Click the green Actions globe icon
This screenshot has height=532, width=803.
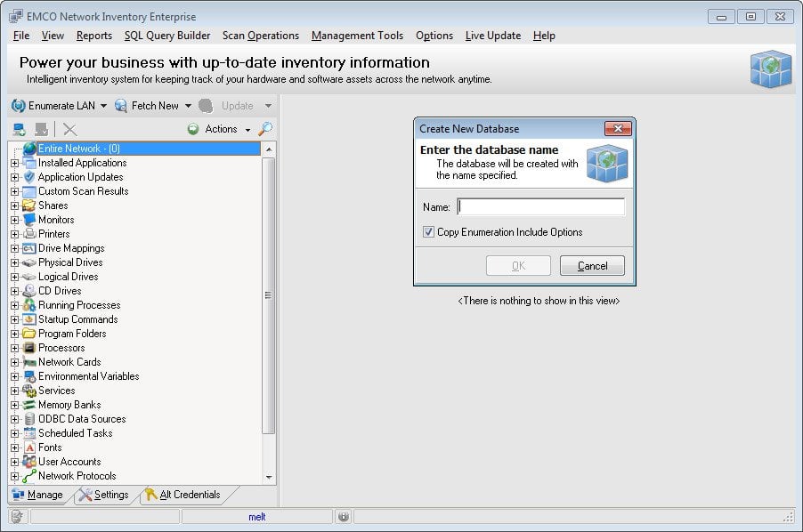[x=192, y=128]
